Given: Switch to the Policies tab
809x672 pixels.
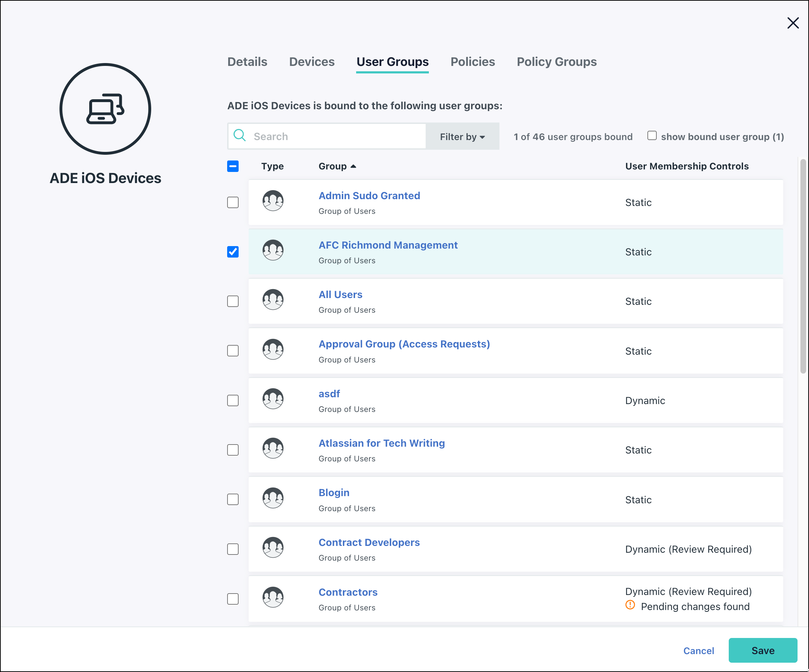Looking at the screenshot, I should 472,62.
